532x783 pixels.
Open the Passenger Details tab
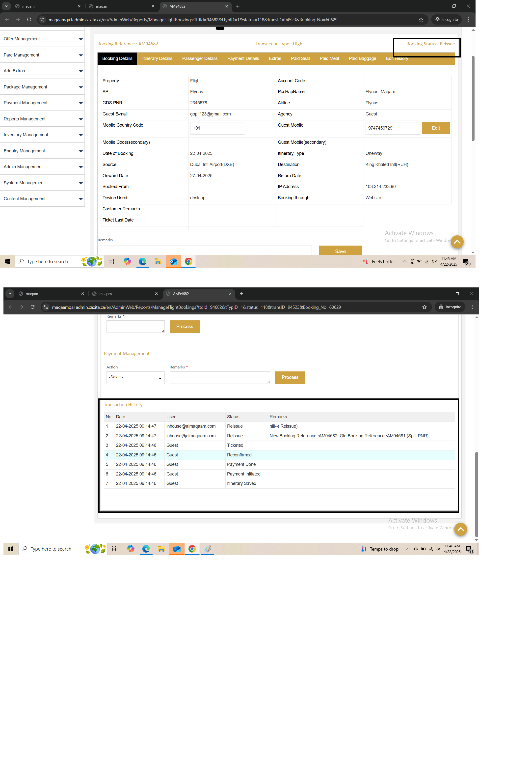pos(200,59)
